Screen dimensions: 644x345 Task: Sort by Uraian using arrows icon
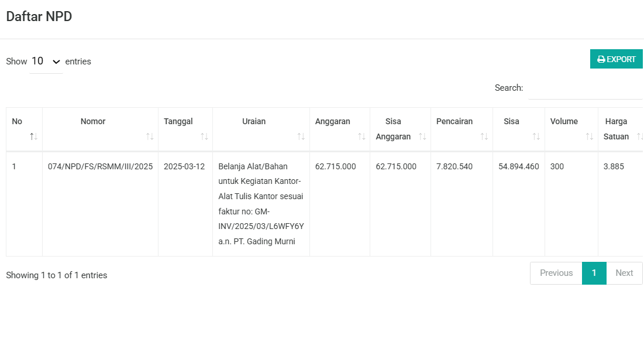tap(301, 136)
